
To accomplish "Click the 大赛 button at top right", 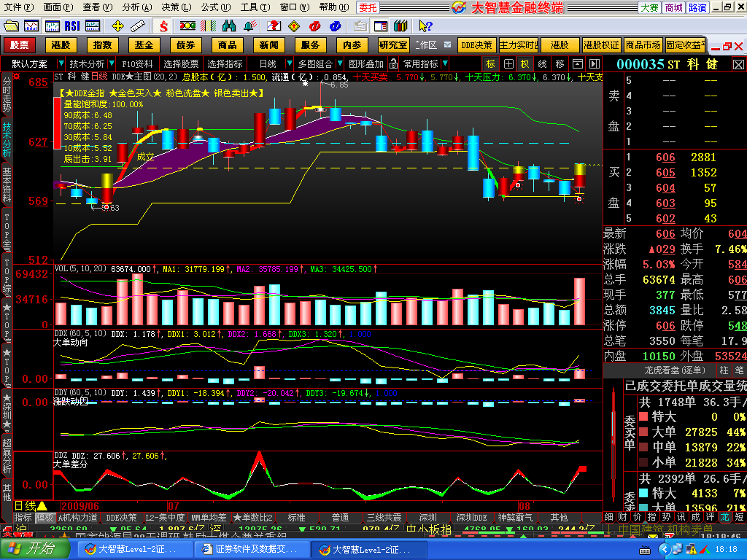I will [649, 7].
